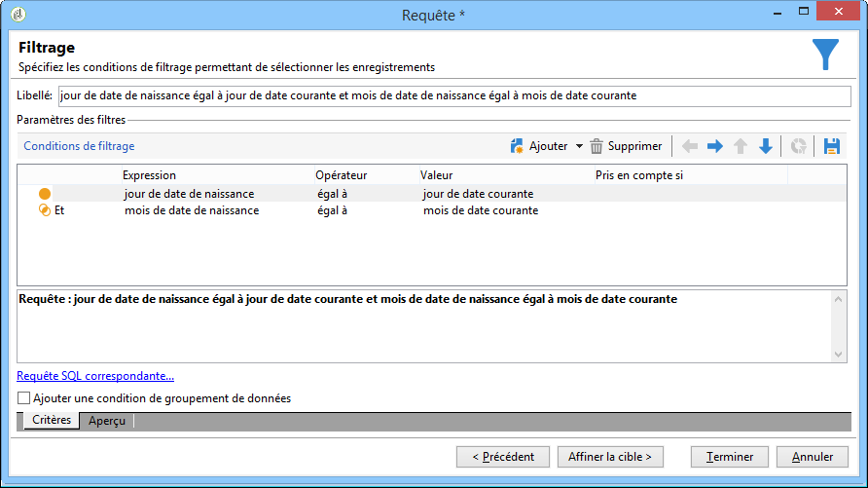Click inside the Libellé text field

(454, 95)
